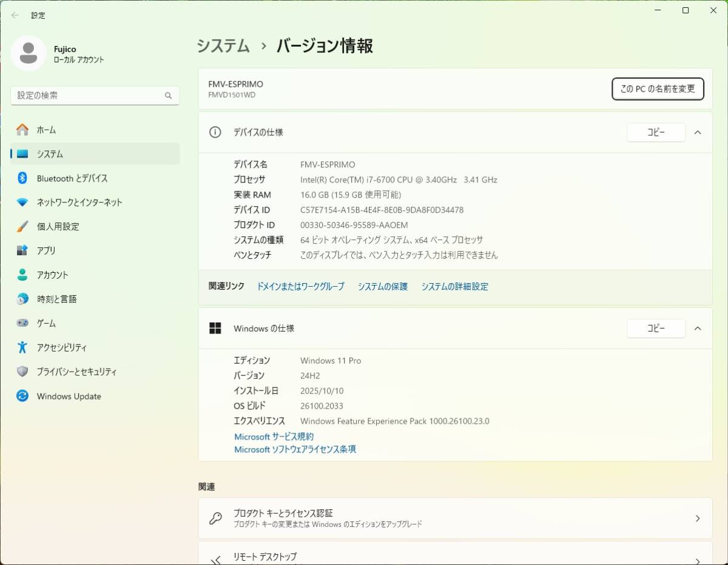Collapse the デバイスの仕様 section

tap(698, 132)
